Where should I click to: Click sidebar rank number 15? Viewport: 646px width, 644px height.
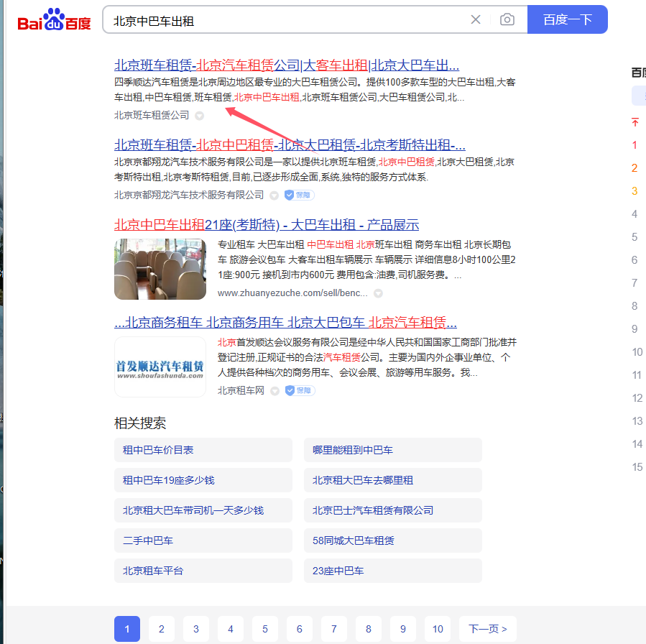(637, 466)
